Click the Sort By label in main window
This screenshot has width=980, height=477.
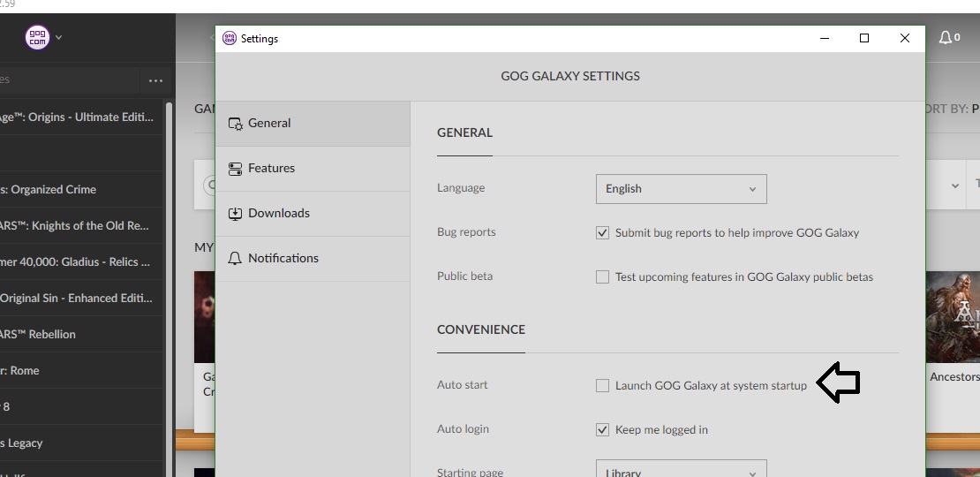[x=946, y=109]
